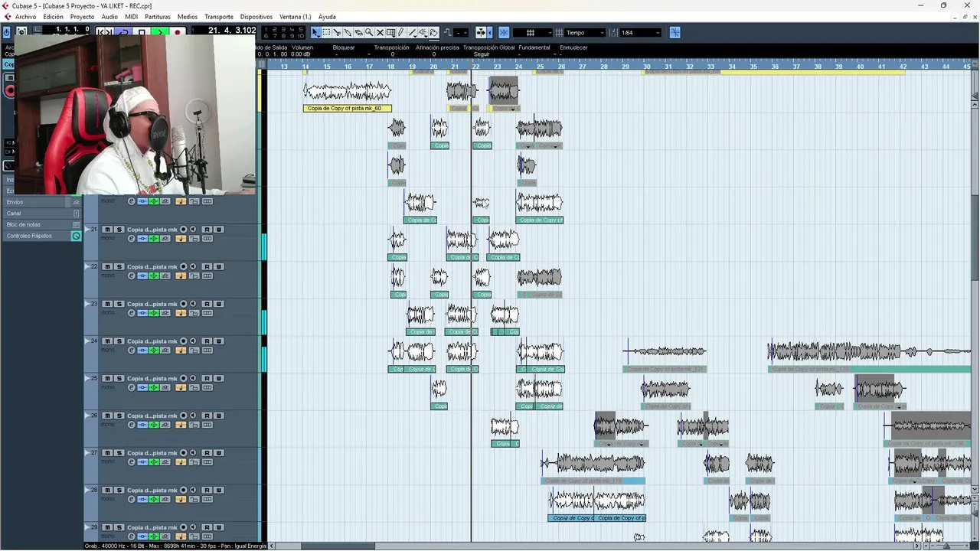
Task: Click the Transposición value field
Action: tap(392, 54)
